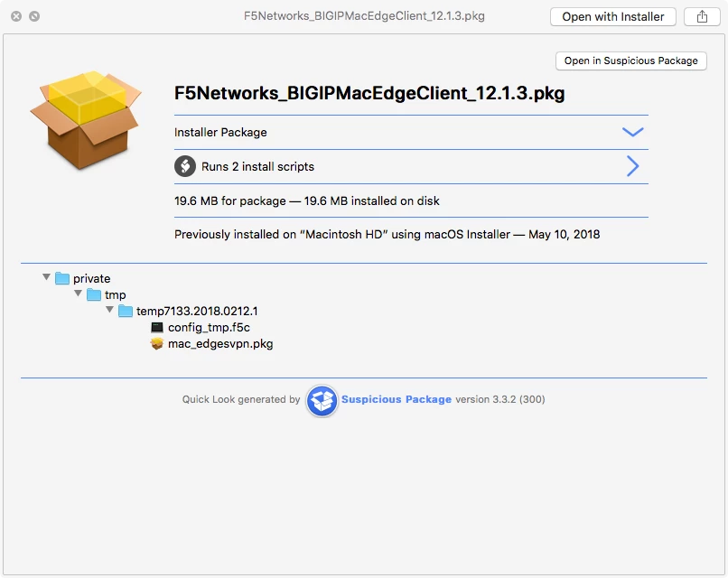Click Open in Suspicious Package button

coord(631,61)
